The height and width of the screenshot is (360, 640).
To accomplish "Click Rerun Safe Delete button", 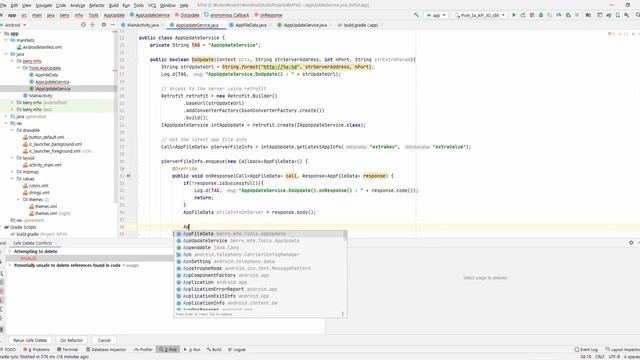I will pyautogui.click(x=30, y=340).
